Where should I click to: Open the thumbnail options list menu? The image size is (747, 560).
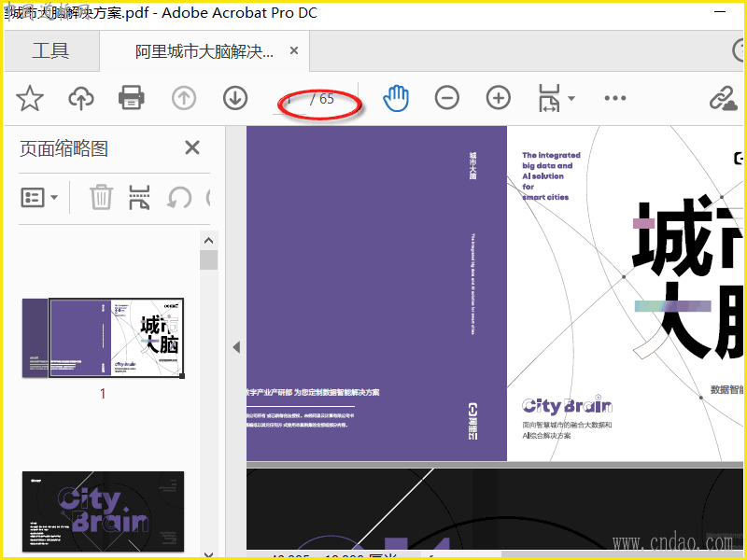39,197
